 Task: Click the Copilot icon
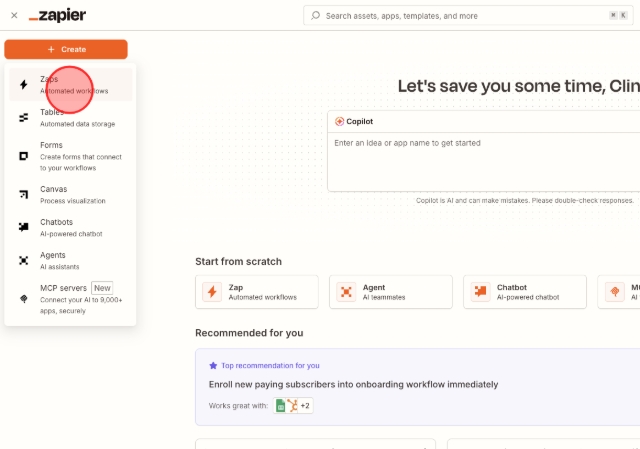click(x=339, y=121)
